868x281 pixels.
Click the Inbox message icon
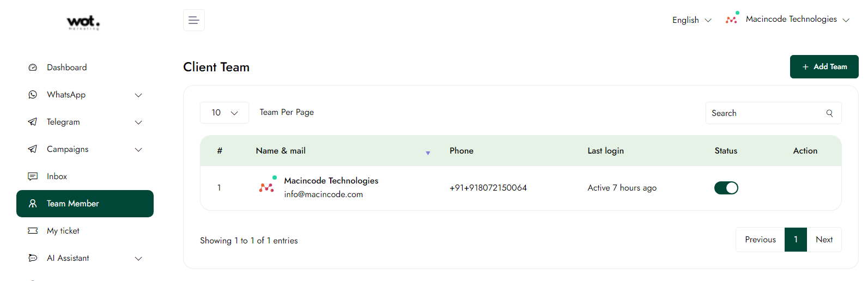33,176
